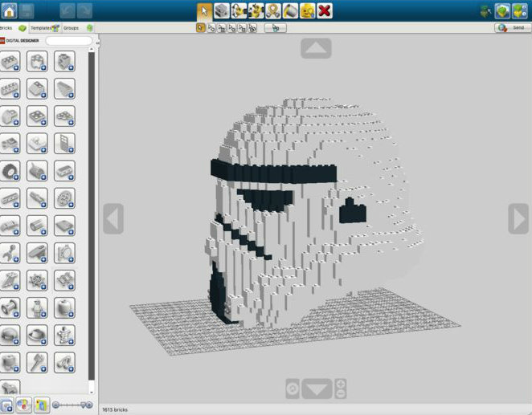Choose color selection sub-tool
532x415 pixels.
click(x=231, y=28)
